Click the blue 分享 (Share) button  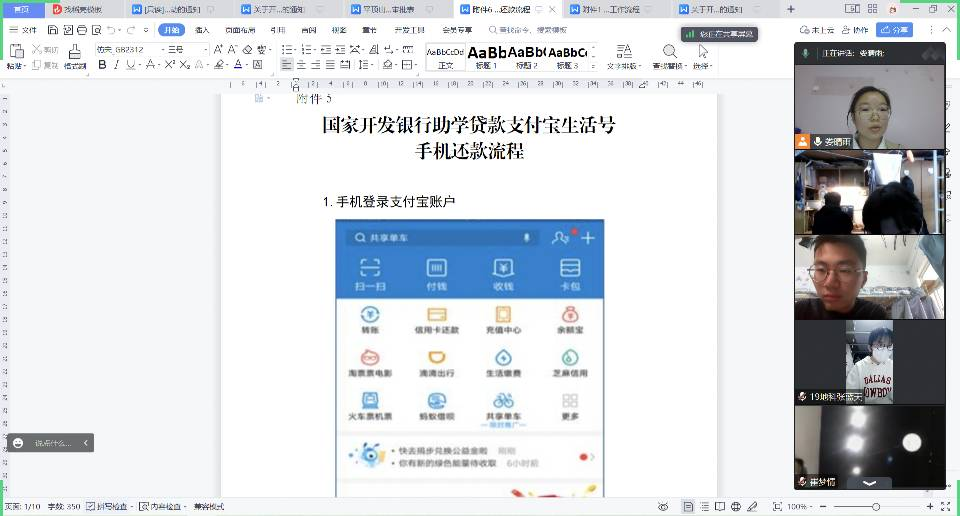point(894,30)
